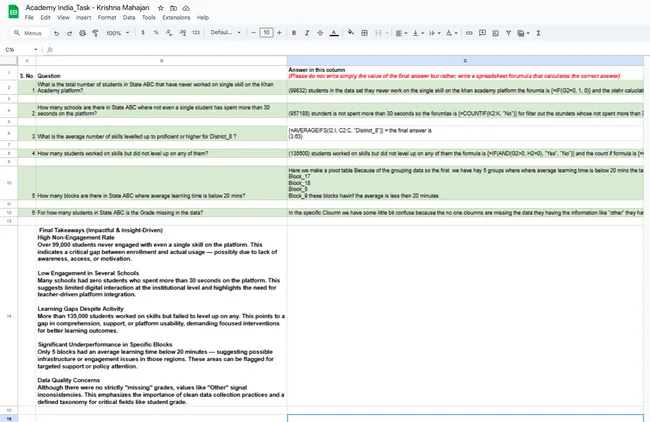Open the Format menu
Image resolution: width=650 pixels, height=422 pixels.
click(x=107, y=17)
